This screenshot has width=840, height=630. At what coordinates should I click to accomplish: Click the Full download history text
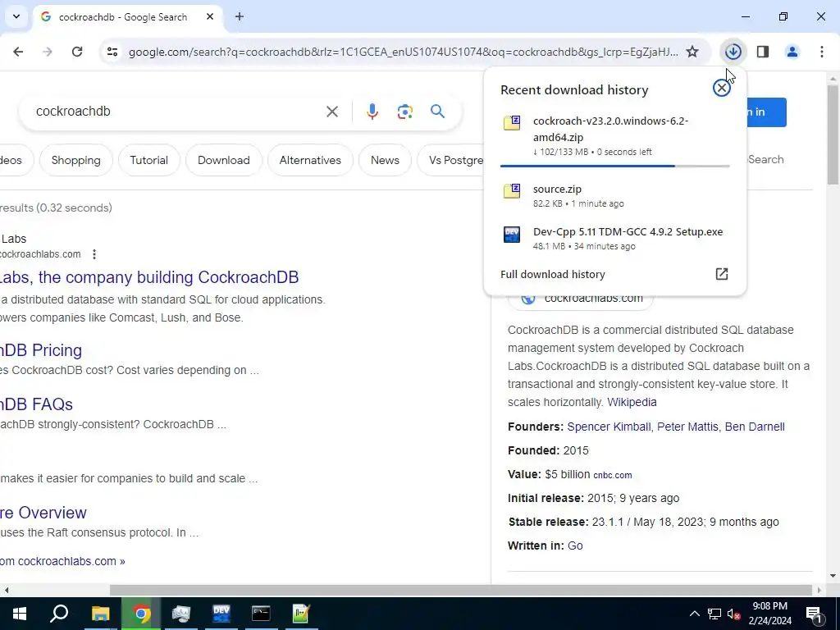point(552,274)
